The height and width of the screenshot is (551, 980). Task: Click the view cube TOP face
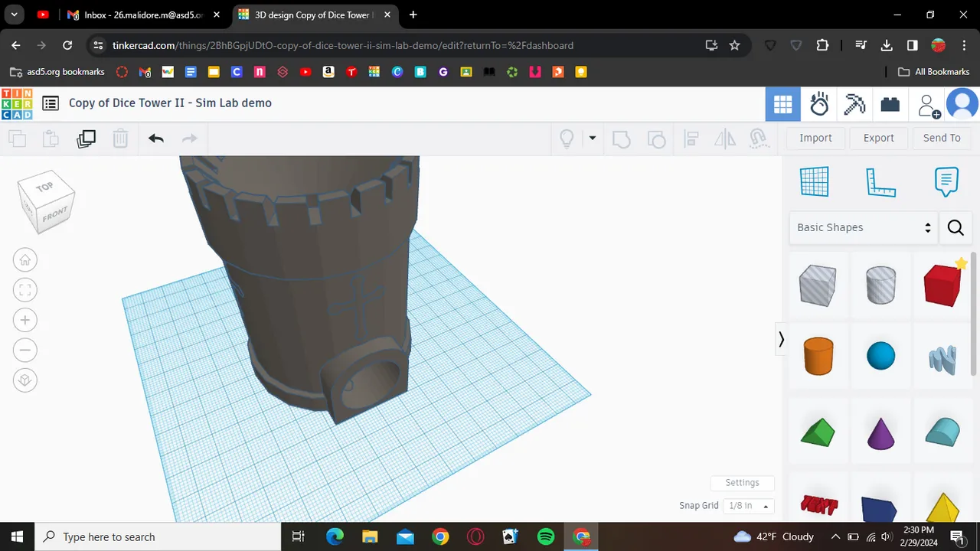tap(44, 186)
